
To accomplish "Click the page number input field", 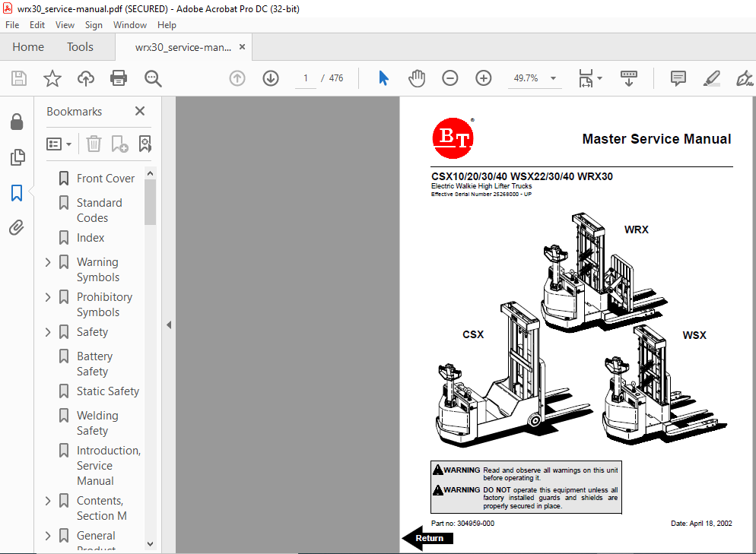I will tap(306, 78).
